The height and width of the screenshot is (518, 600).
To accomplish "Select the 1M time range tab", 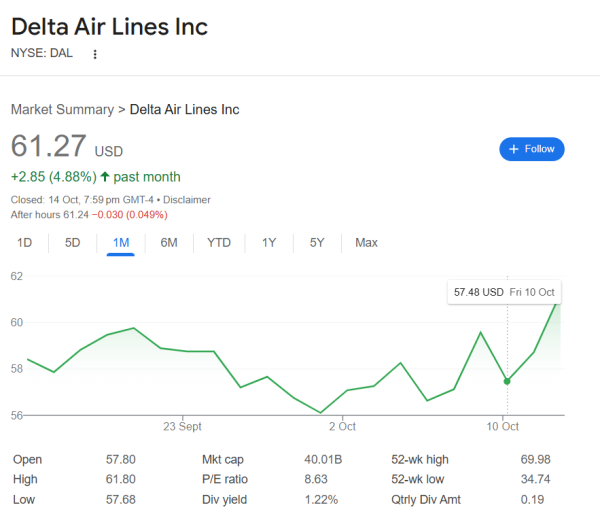I will tap(121, 242).
